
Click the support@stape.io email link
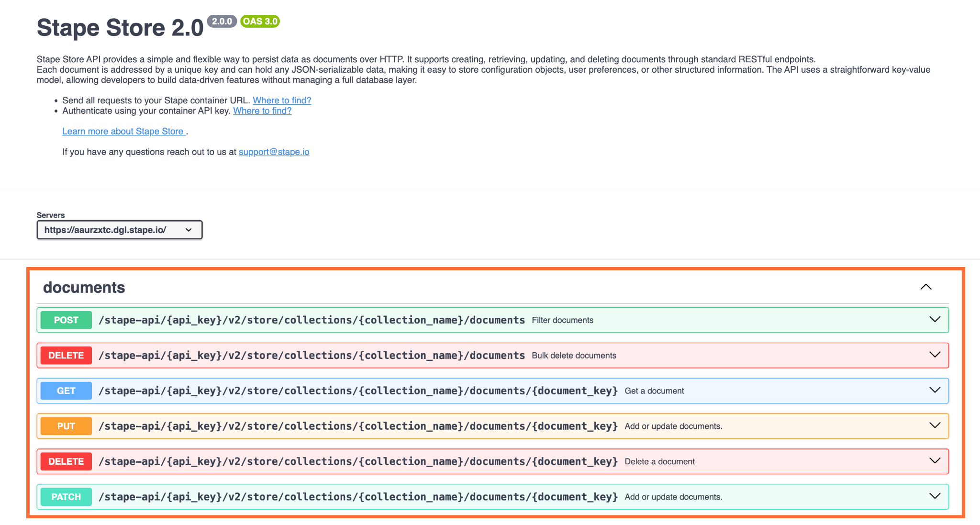click(274, 152)
